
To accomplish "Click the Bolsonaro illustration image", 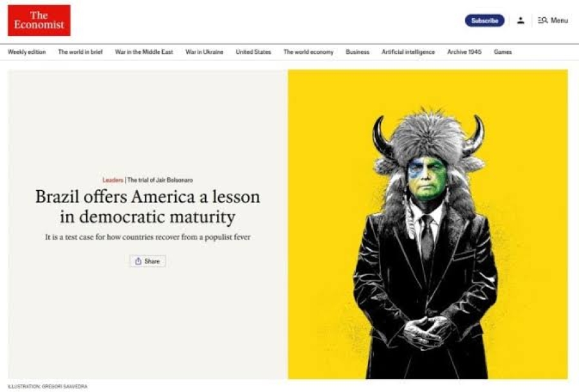I will [428, 224].
